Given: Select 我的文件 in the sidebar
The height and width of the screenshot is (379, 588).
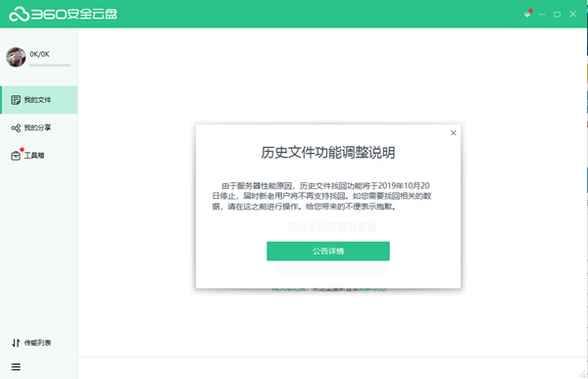Looking at the screenshot, I should (x=39, y=100).
